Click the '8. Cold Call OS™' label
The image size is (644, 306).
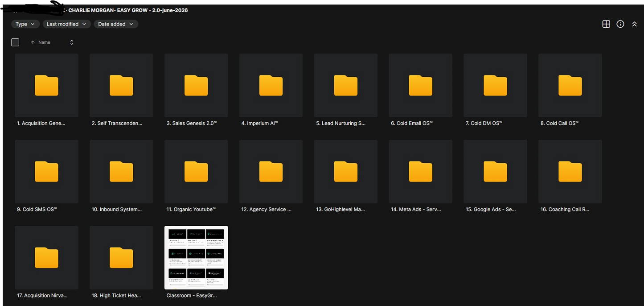tap(559, 123)
